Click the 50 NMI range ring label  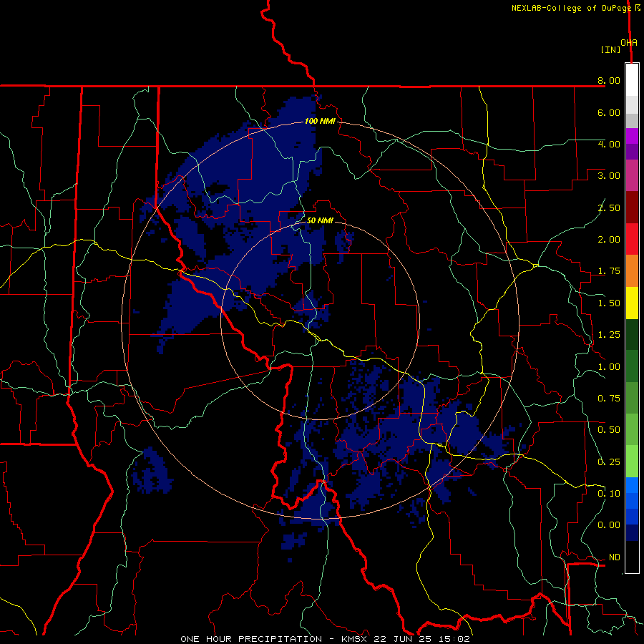pyautogui.click(x=320, y=220)
